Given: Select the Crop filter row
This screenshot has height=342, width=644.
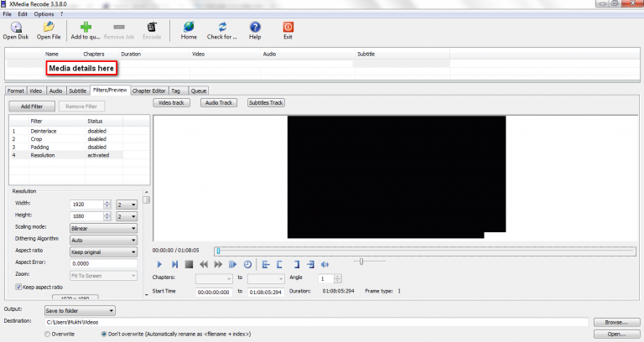Looking at the screenshot, I should [65, 139].
